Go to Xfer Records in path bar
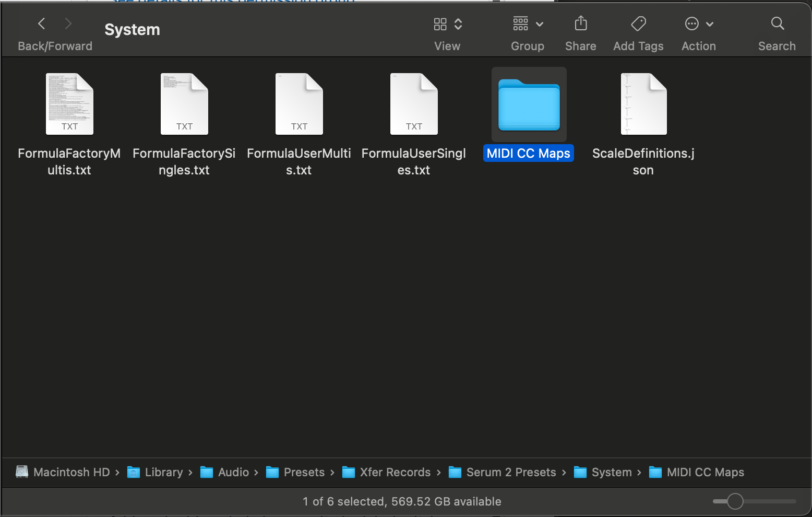Viewport: 812px width, 517px height. 387,472
